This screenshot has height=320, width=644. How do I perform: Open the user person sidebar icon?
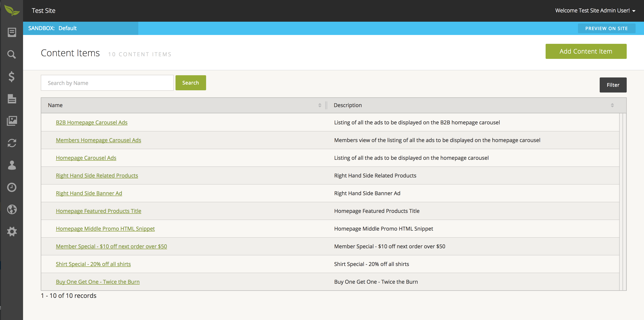(x=12, y=165)
